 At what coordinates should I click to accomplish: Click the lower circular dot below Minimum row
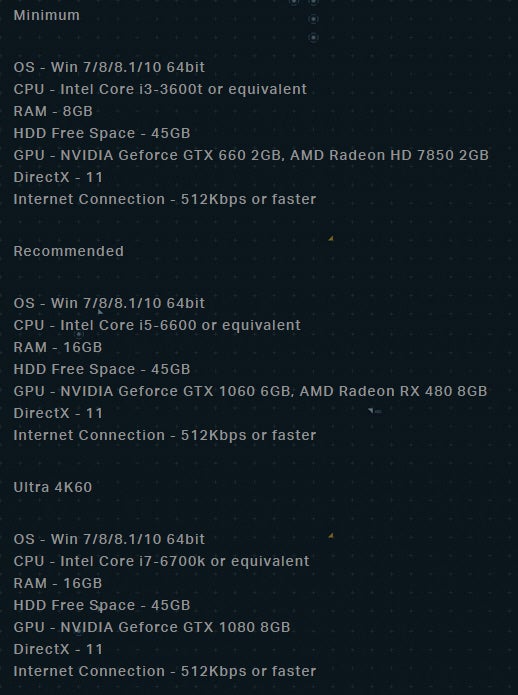coord(313,38)
